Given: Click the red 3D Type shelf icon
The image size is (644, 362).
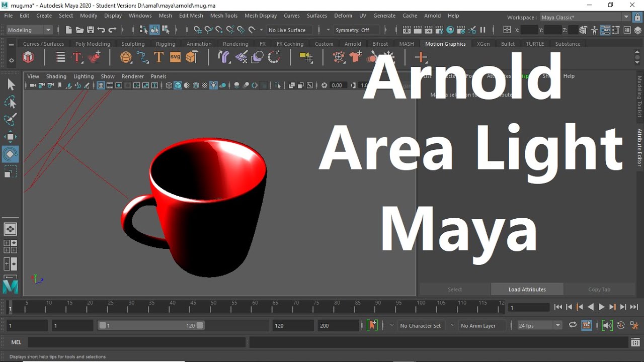Looking at the screenshot, I should (77, 57).
